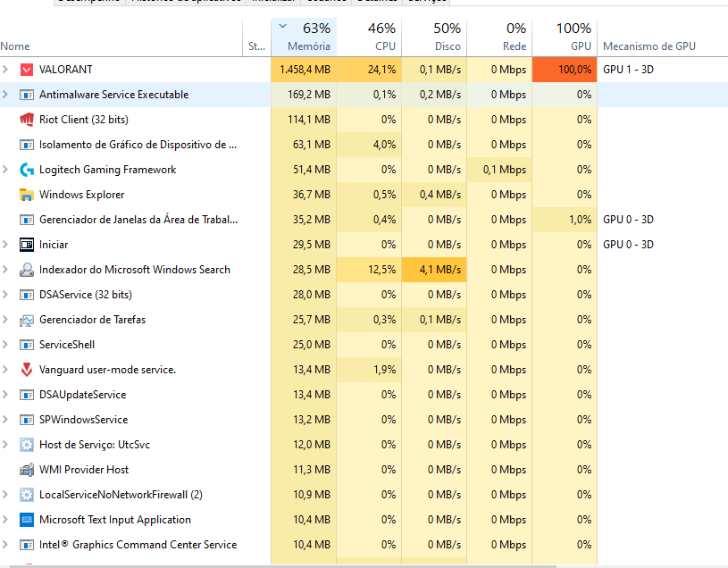
Task: Expand the Vanguard user-mode service row
Action: pyautogui.click(x=5, y=370)
